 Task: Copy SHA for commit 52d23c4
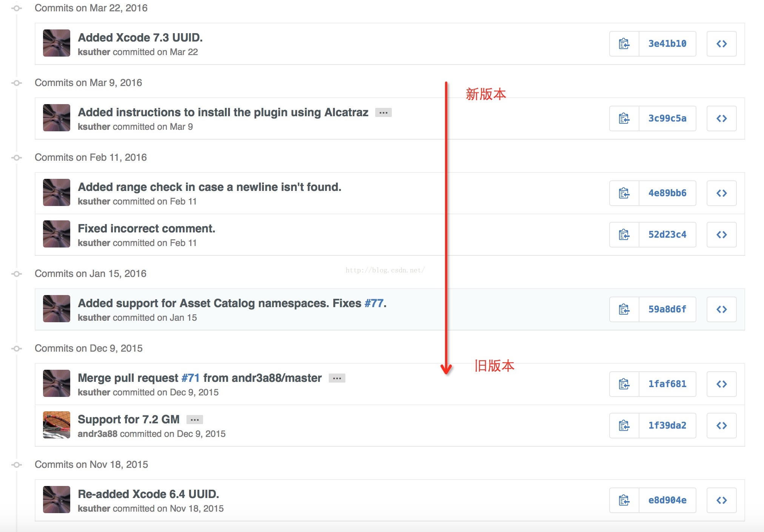tap(624, 235)
